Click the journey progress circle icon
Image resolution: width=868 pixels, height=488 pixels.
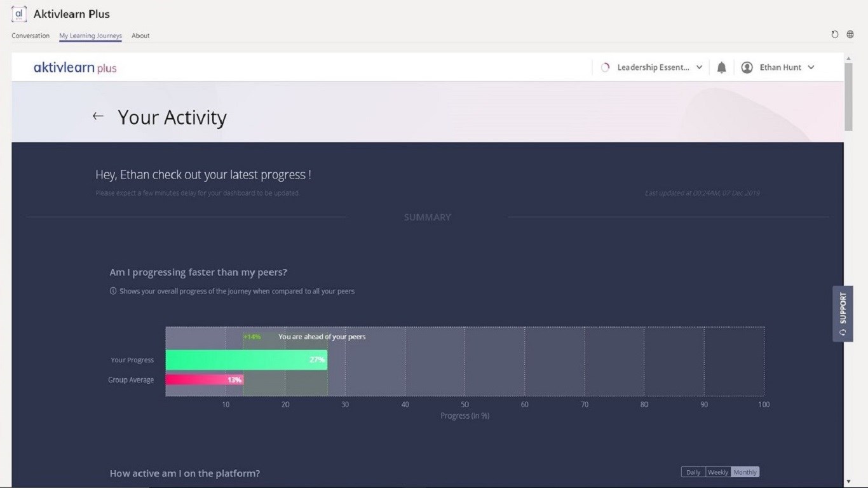605,67
